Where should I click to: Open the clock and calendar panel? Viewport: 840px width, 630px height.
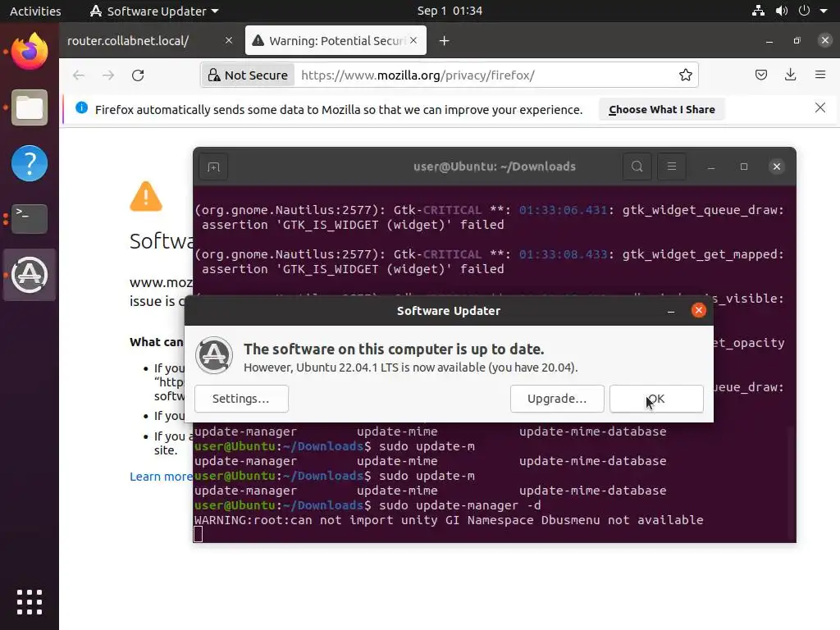pos(450,11)
